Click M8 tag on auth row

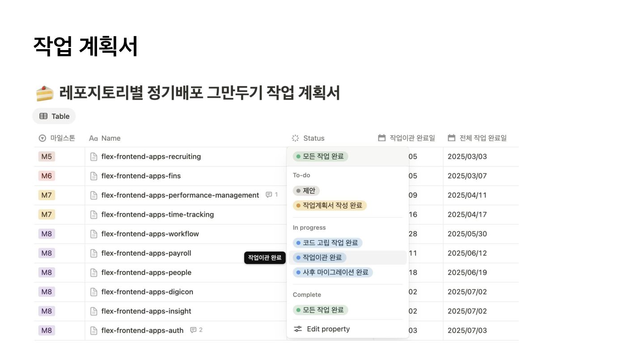pyautogui.click(x=47, y=330)
